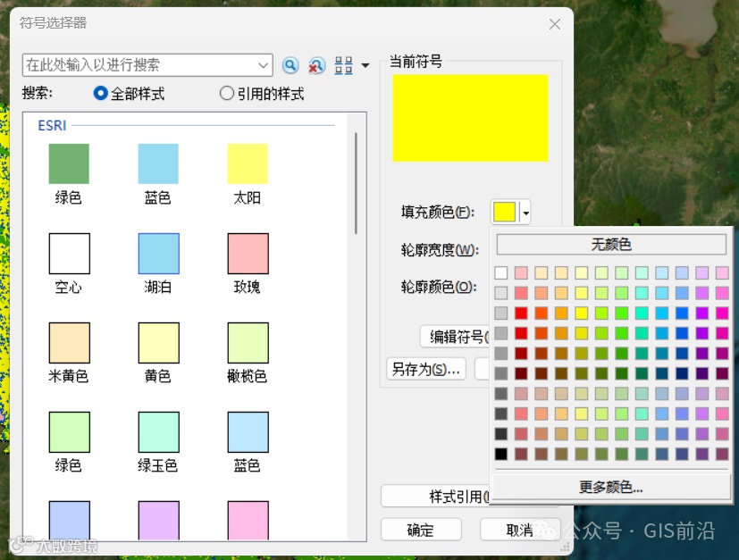Screen dimensions: 739x560
Task: Open 更多颜色... option
Action: pos(611,487)
